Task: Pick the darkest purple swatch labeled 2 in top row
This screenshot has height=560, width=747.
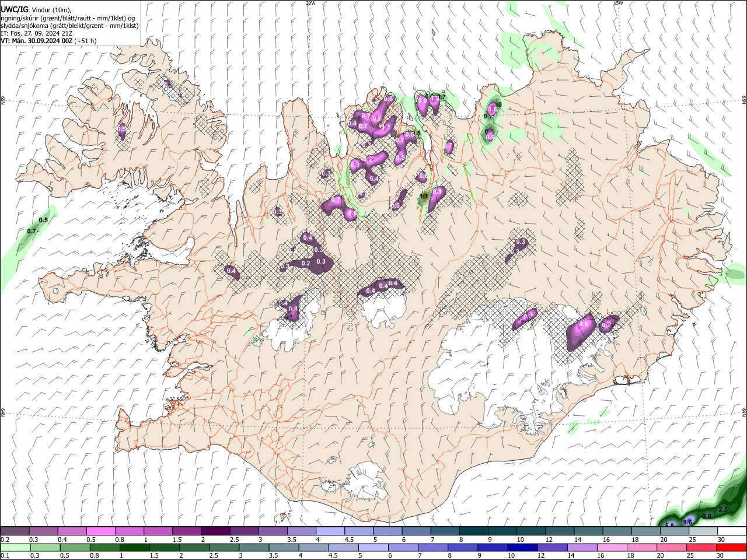Action: point(216,531)
